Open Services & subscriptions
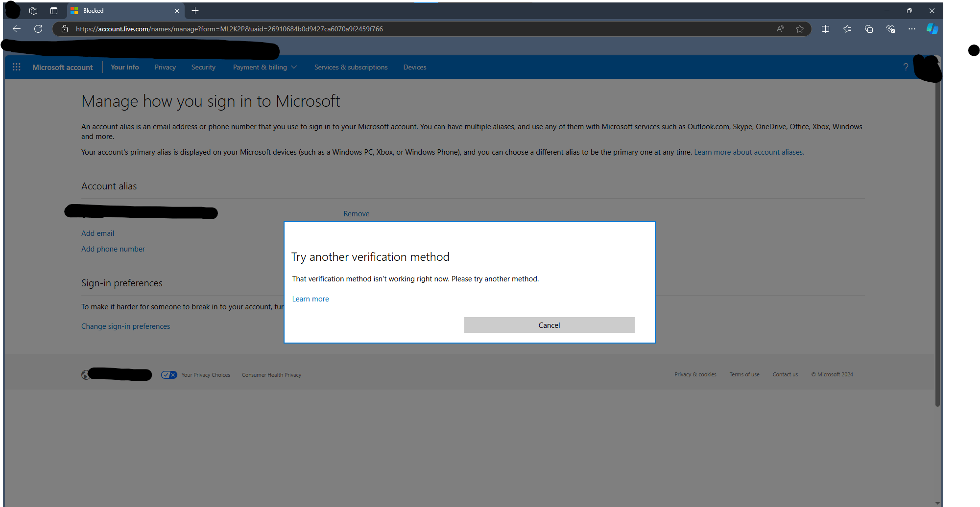This screenshot has width=980, height=507. (351, 67)
